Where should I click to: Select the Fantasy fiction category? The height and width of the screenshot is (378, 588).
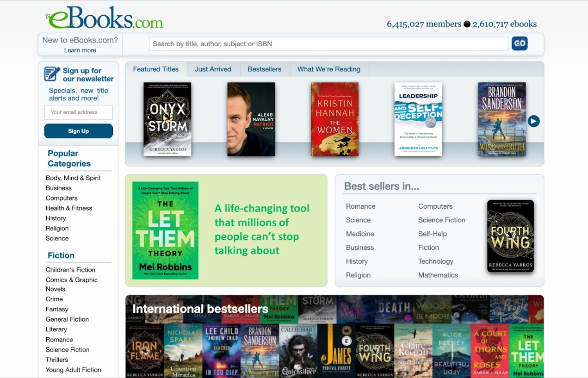point(57,309)
